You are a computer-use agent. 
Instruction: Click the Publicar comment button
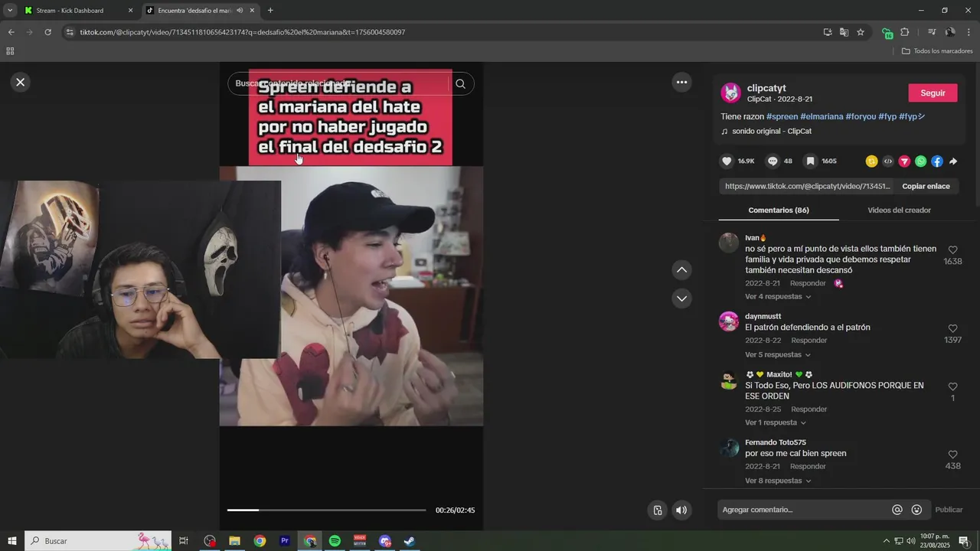[x=949, y=510]
